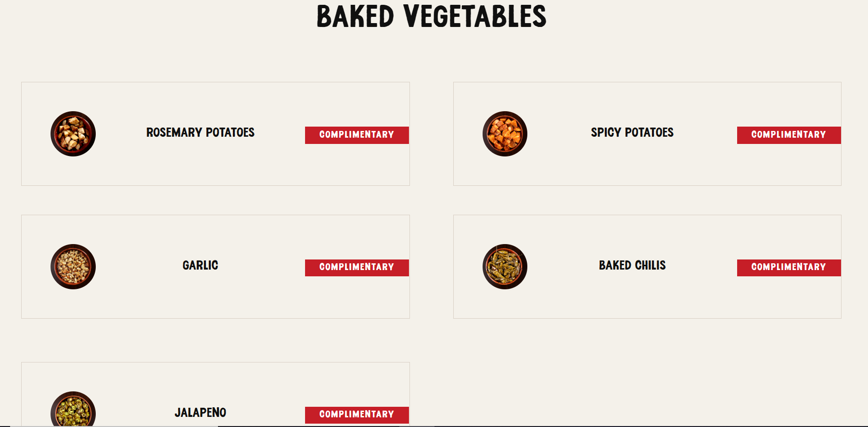
Task: Click the Rosemary Potatoes bowl image
Action: click(x=73, y=134)
